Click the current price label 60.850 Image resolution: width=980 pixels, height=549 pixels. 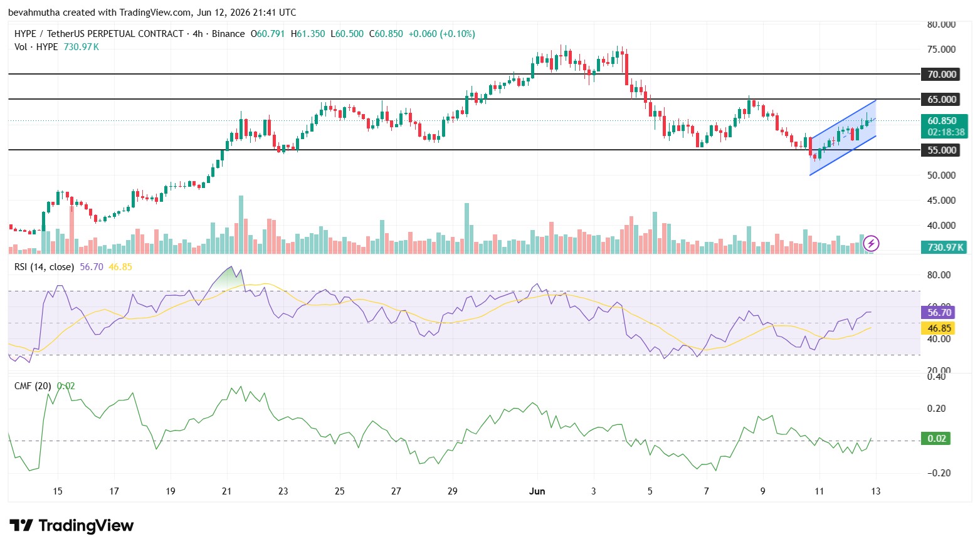(942, 121)
